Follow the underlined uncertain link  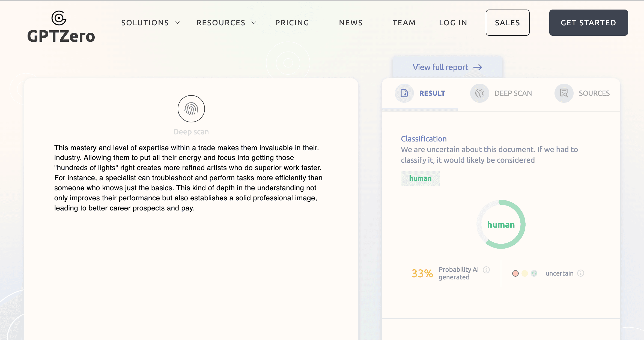click(443, 149)
